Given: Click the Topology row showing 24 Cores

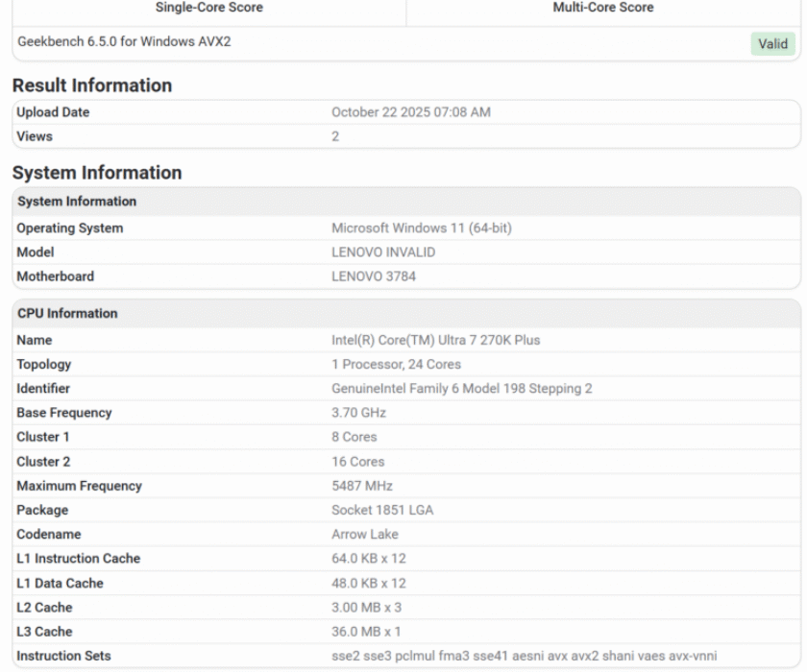Looking at the screenshot, I should click(396, 364).
